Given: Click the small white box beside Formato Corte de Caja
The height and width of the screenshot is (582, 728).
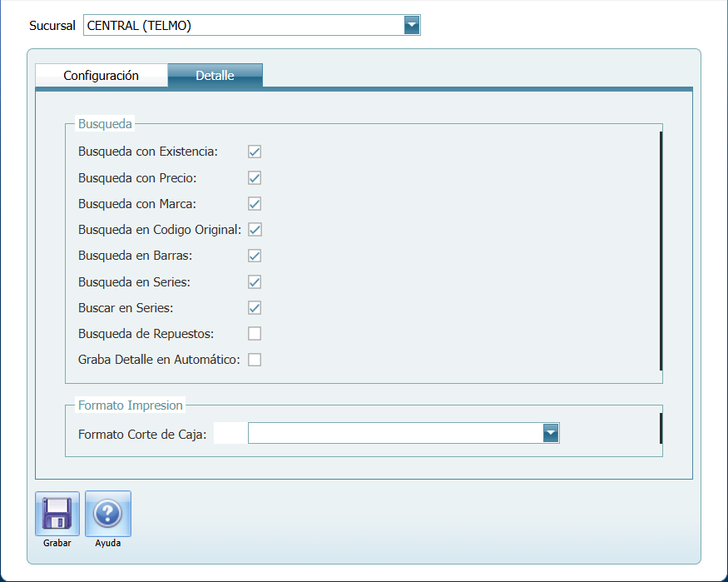Looking at the screenshot, I should pyautogui.click(x=230, y=433).
